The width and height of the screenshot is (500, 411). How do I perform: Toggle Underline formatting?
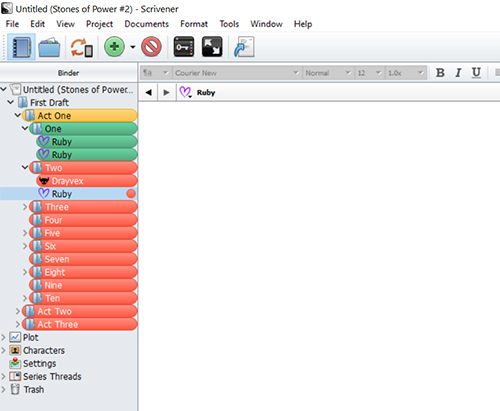pyautogui.click(x=476, y=73)
